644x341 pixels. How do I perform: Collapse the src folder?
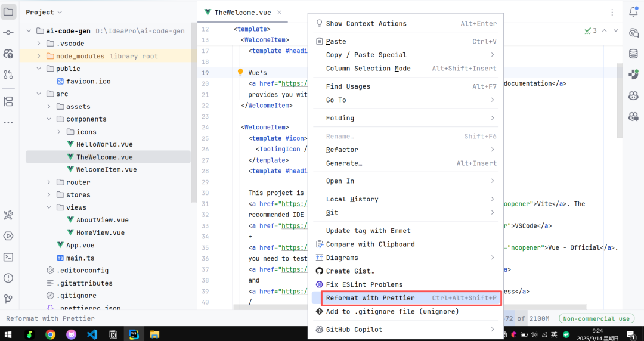coord(39,94)
